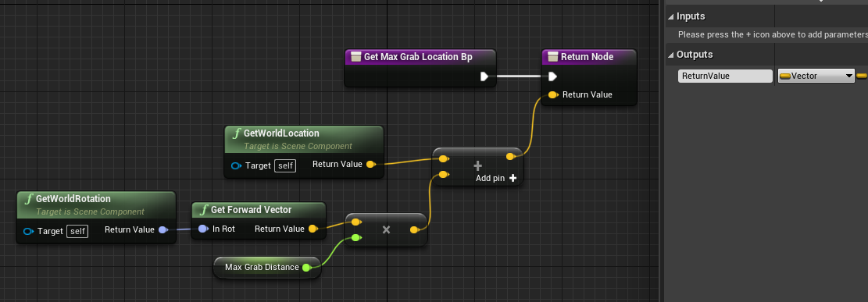Click Get Forward Vector In Rot pin
The image size is (868, 302).
click(203, 229)
